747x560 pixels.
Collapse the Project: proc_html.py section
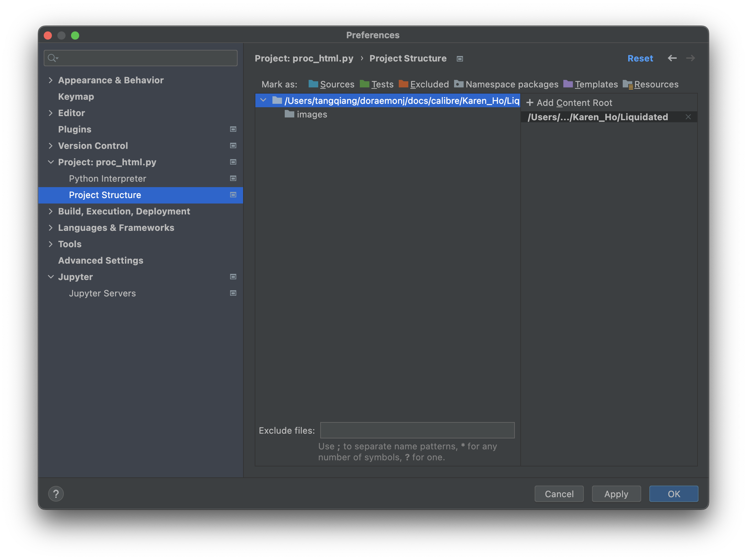pyautogui.click(x=51, y=162)
